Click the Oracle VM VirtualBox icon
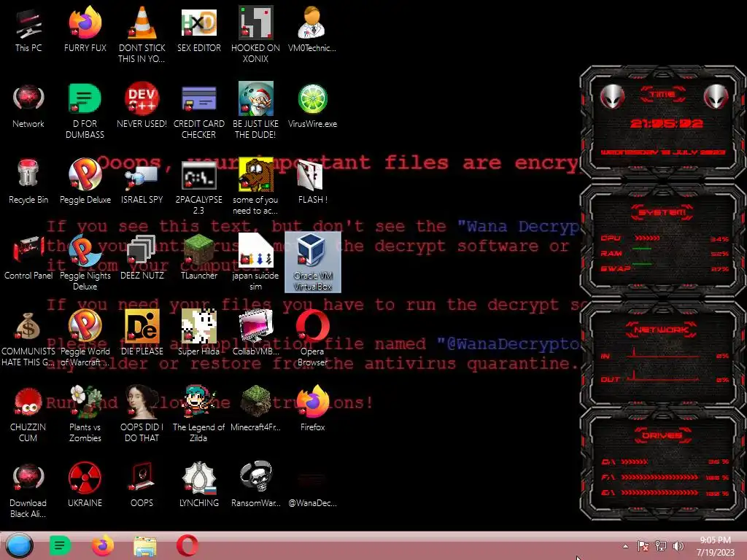 tap(312, 262)
